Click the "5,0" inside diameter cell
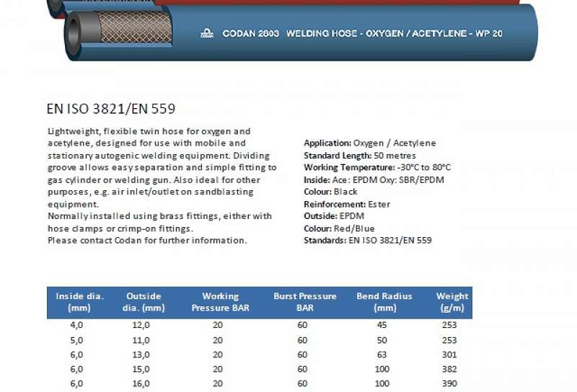 (x=76, y=341)
